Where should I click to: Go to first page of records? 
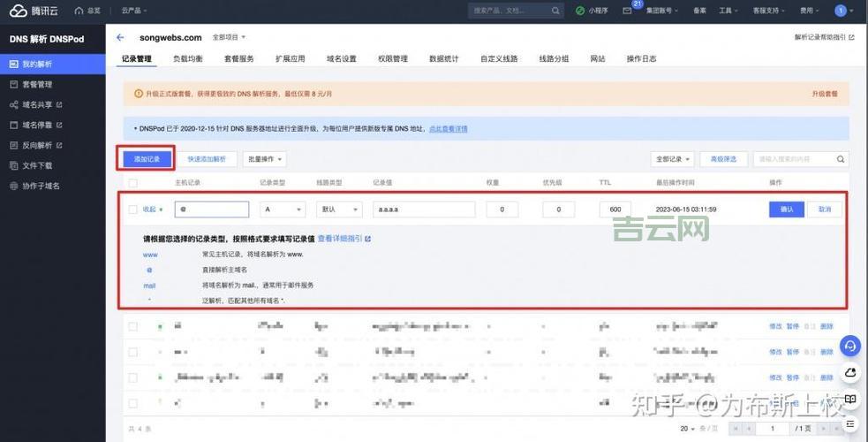click(x=736, y=429)
